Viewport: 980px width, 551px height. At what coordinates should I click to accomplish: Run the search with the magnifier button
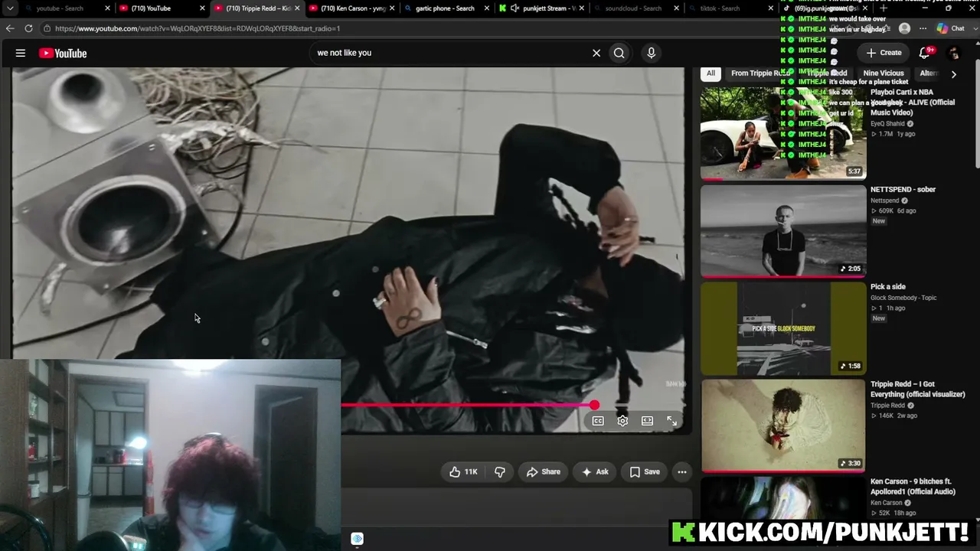tap(619, 53)
